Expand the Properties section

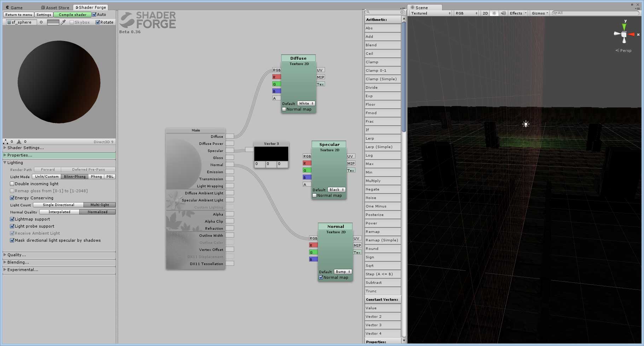click(x=59, y=155)
